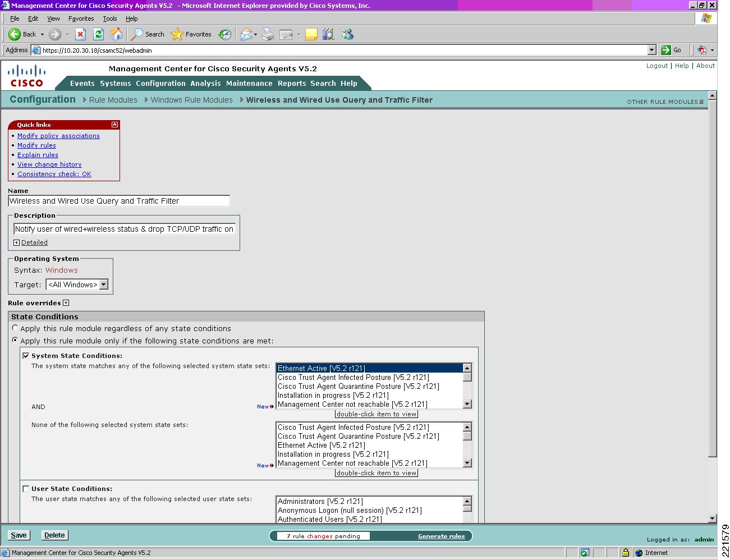
Task: Click the Refresh page icon
Action: coord(98,34)
